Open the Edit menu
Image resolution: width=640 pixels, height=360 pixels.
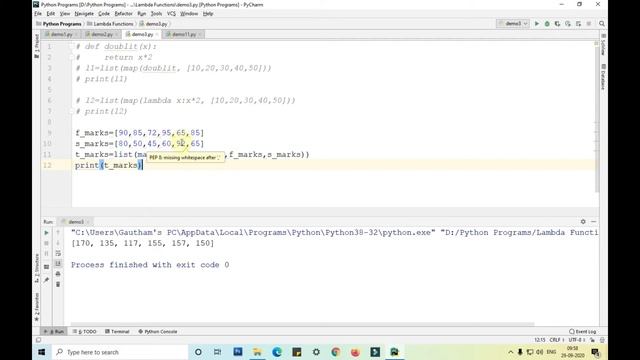(x=51, y=13)
